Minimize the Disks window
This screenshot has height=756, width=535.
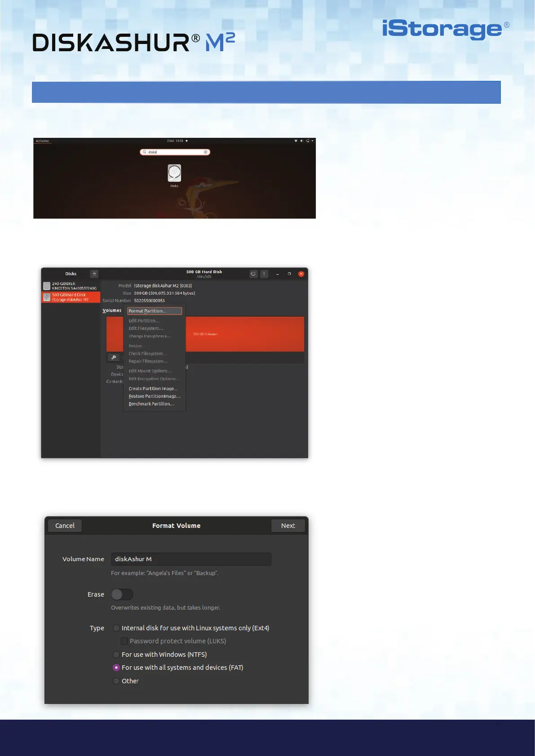click(278, 274)
